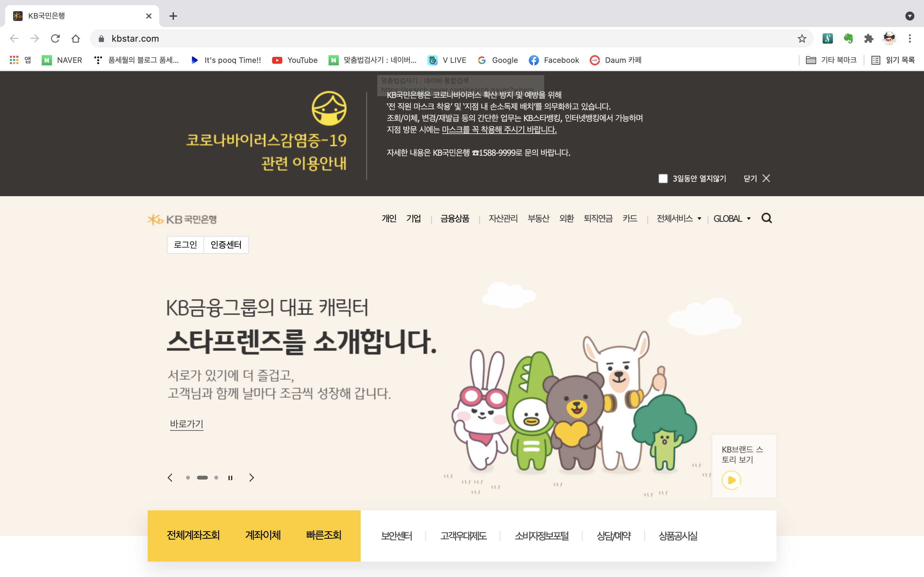Expand the 전체서비스 dropdown
This screenshot has width=924, height=577.
(679, 219)
